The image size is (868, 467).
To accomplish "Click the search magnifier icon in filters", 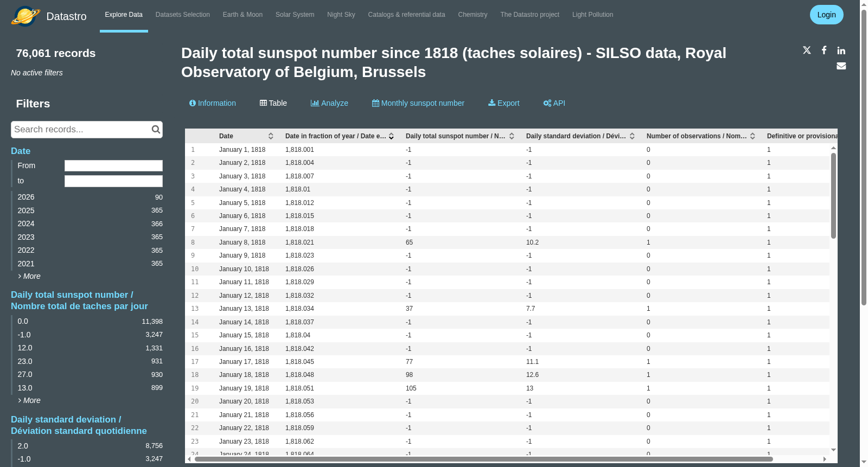I will pyautogui.click(x=156, y=130).
